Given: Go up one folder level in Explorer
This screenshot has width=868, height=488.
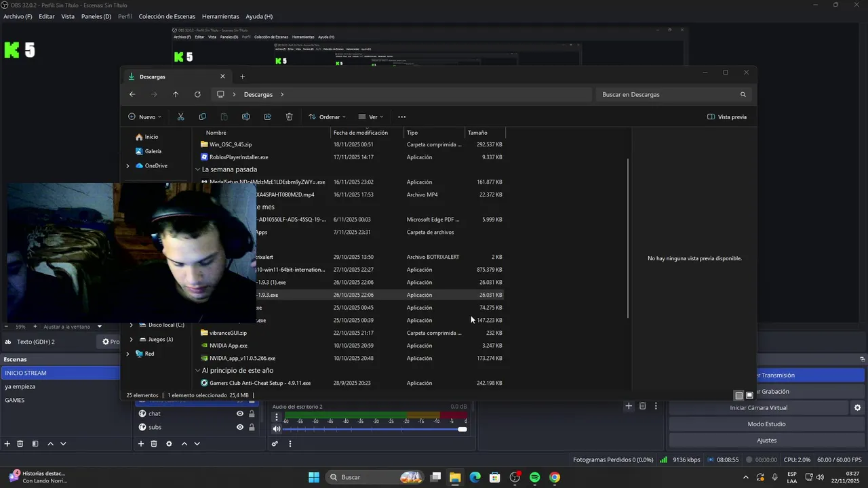Looking at the screenshot, I should pyautogui.click(x=176, y=94).
